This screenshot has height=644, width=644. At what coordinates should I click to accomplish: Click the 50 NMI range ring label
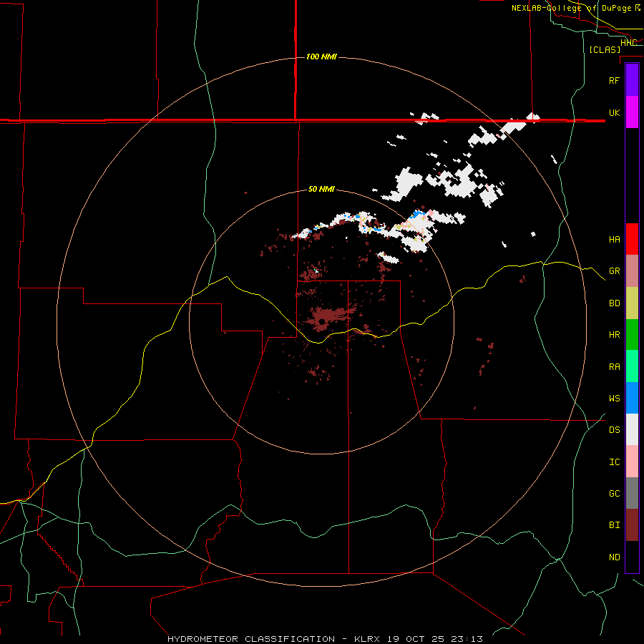(x=321, y=189)
